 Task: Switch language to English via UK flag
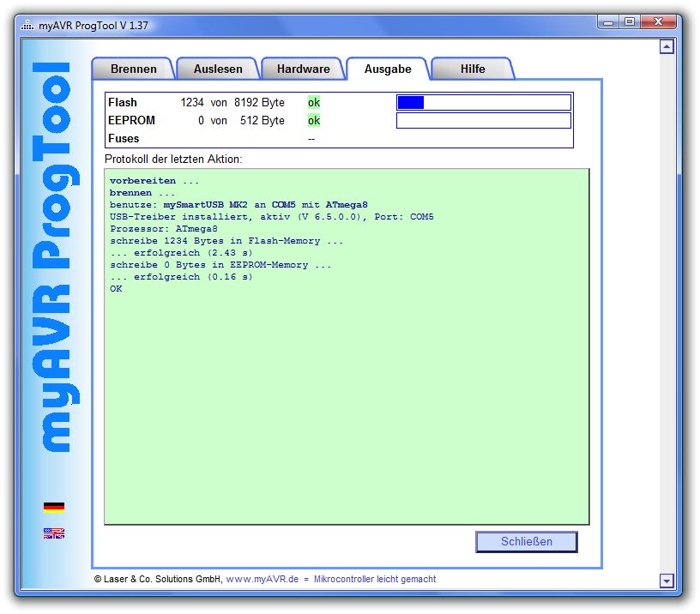(53, 533)
